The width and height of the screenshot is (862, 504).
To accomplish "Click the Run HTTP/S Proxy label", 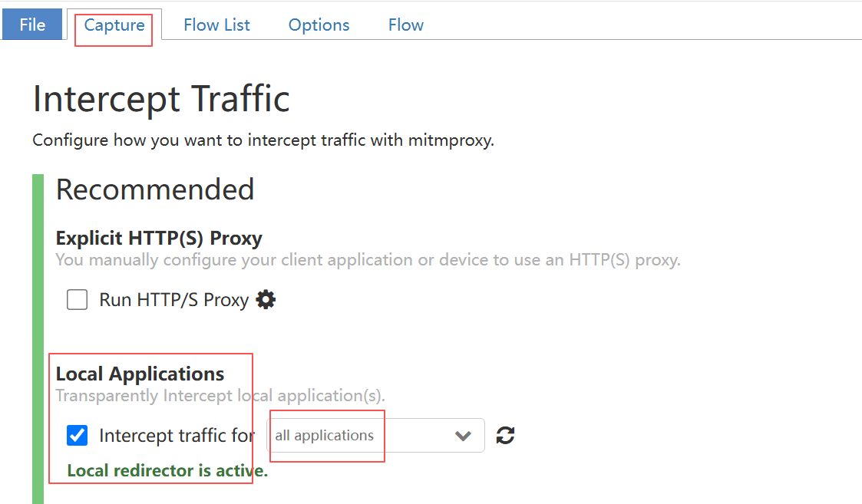I will coord(173,300).
